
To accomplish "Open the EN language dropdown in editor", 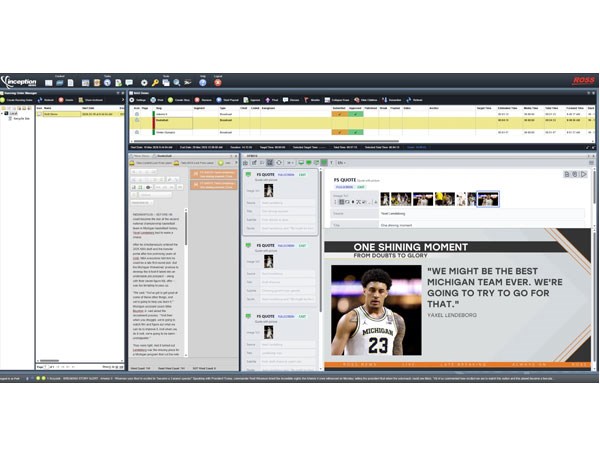I will [x=340, y=162].
